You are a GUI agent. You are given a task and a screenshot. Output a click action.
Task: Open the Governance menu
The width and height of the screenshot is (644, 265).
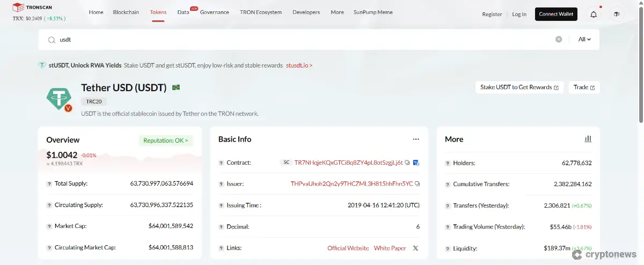point(215,12)
